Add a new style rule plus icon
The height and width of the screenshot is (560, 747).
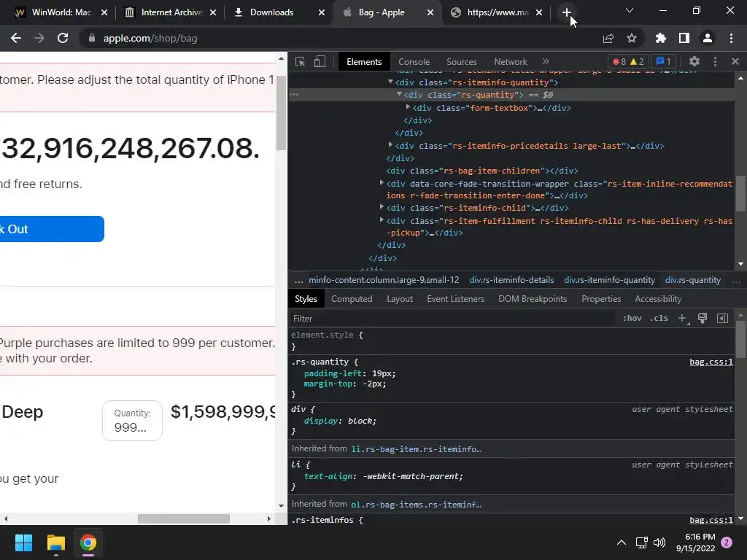tap(683, 319)
